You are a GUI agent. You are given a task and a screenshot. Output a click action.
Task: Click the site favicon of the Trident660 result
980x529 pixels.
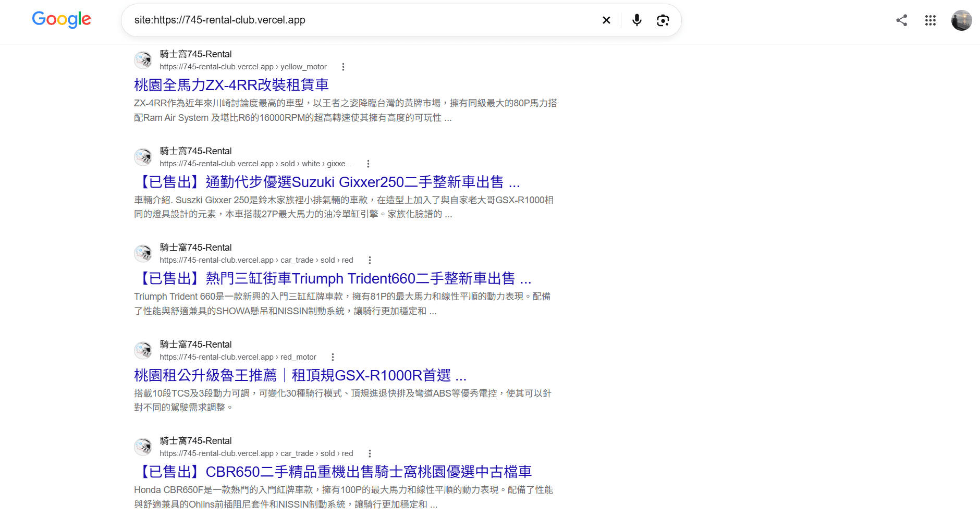[143, 253]
